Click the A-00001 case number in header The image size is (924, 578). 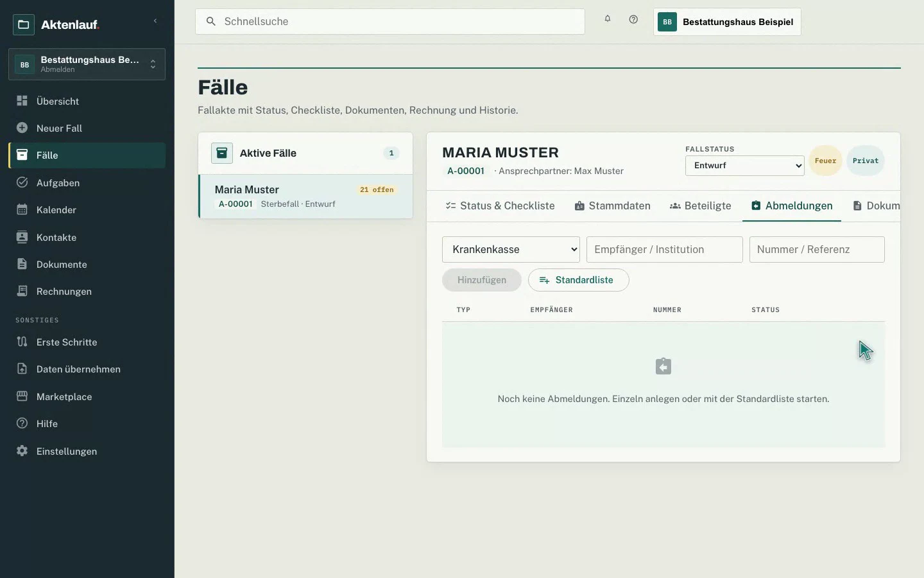tap(466, 171)
